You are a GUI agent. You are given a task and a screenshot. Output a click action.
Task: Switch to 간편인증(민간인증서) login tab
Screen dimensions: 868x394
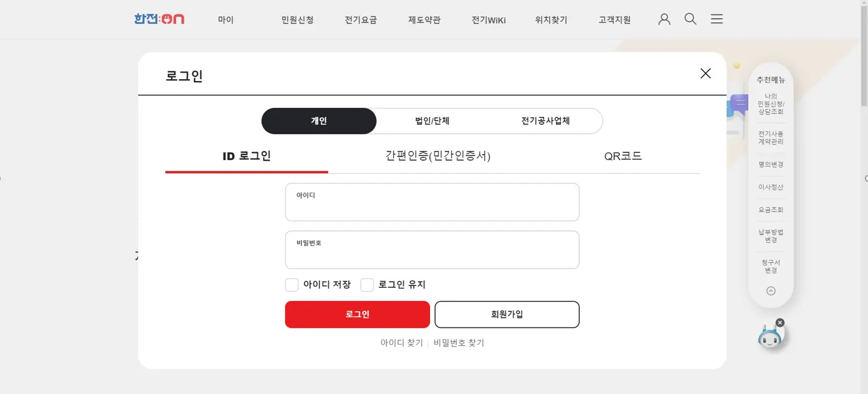(x=439, y=155)
